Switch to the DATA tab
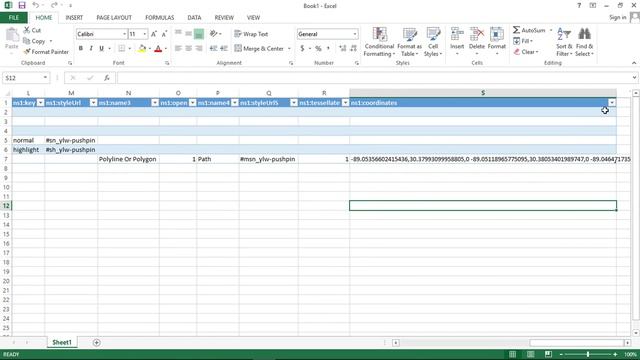Viewport: 640px width, 360px height. pyautogui.click(x=194, y=18)
